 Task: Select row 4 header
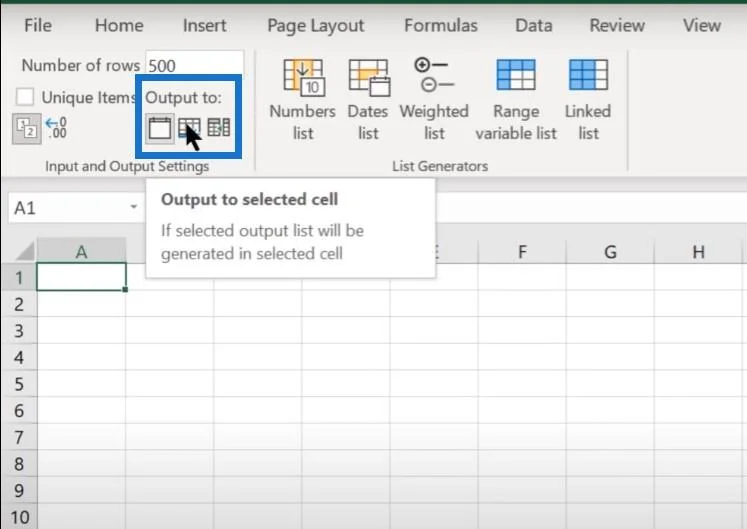pos(19,357)
